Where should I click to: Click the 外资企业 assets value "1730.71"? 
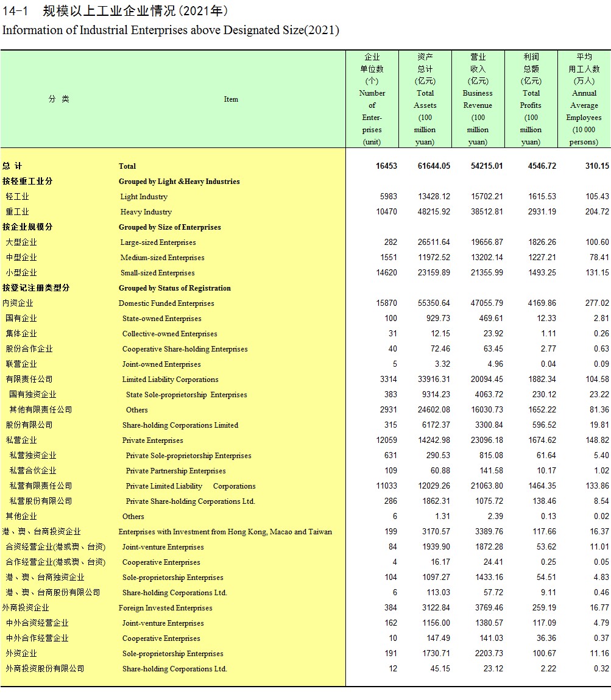[x=436, y=653]
